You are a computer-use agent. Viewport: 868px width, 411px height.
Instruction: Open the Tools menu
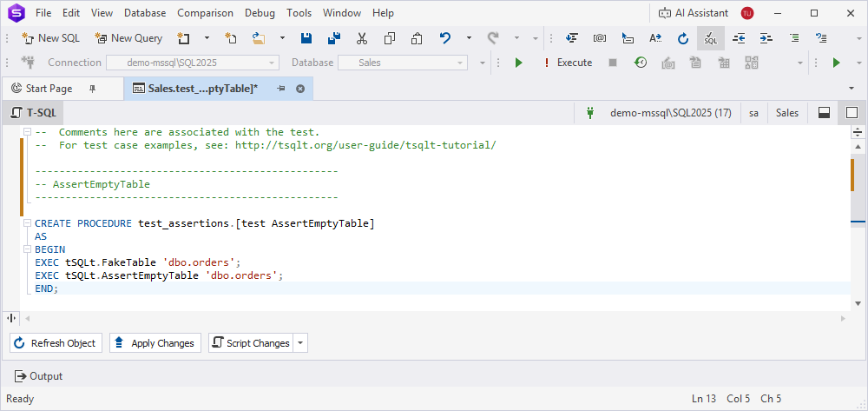click(299, 13)
